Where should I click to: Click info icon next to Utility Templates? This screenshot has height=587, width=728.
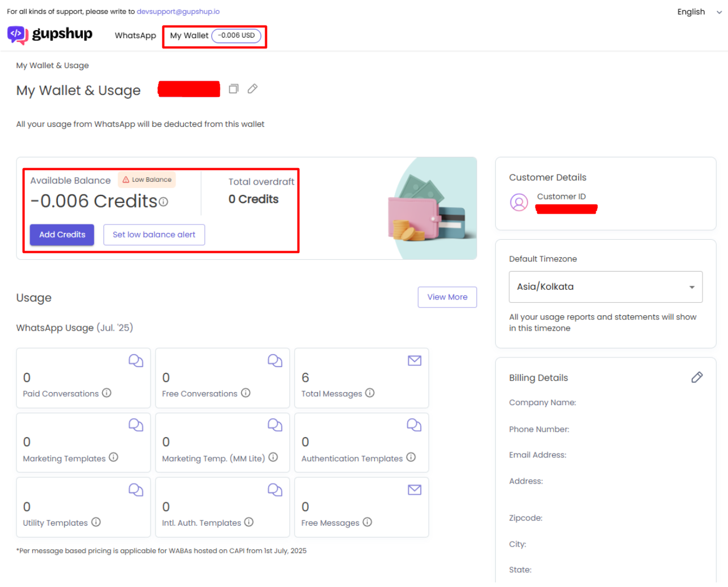(x=96, y=522)
